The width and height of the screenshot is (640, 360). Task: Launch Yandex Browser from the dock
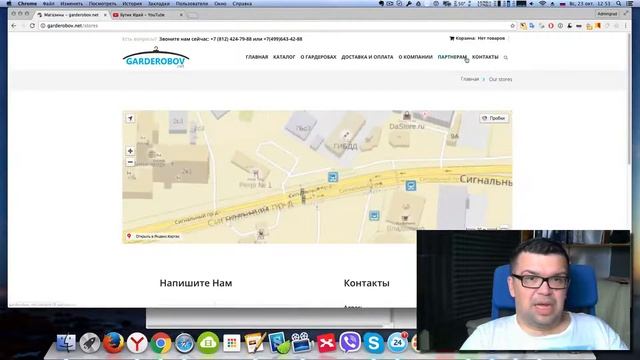(137, 343)
